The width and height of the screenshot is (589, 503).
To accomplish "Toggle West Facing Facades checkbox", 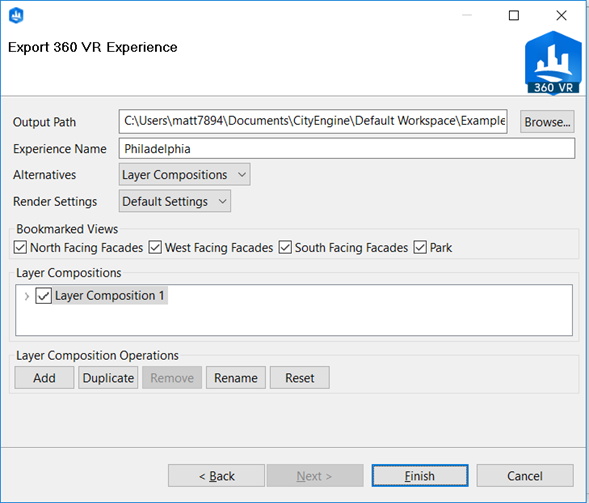I will tap(155, 248).
